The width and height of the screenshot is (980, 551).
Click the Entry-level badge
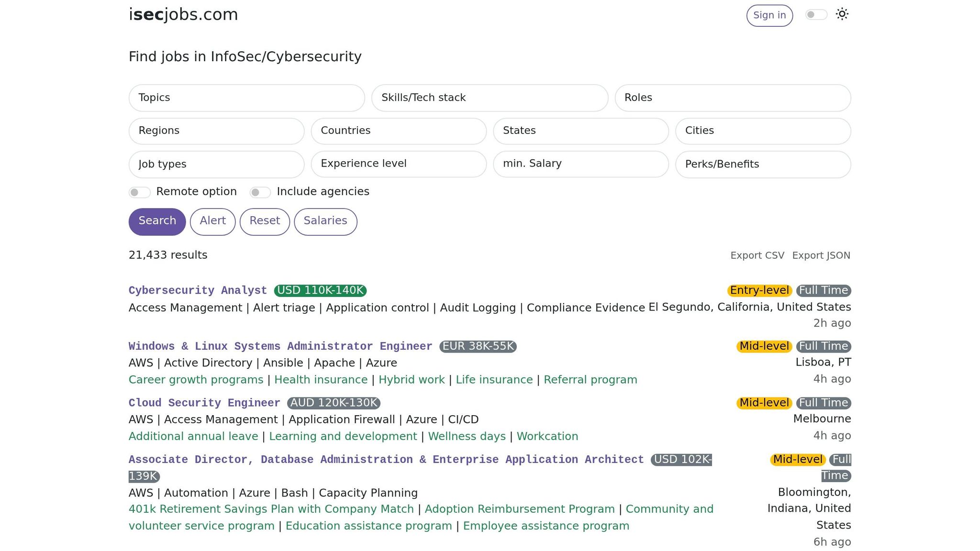759,290
